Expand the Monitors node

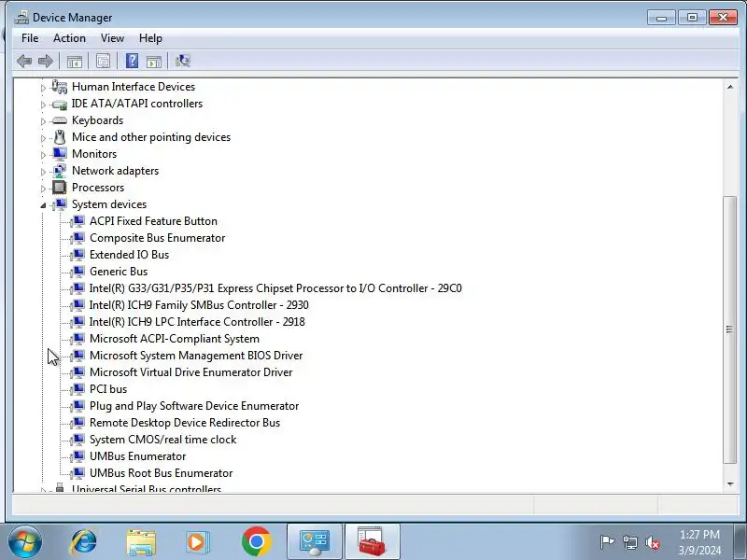[43, 155]
